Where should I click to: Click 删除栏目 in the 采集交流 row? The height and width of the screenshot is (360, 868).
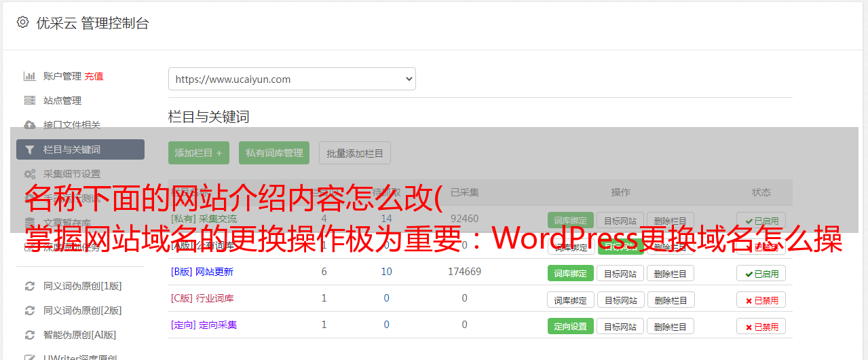coord(671,221)
